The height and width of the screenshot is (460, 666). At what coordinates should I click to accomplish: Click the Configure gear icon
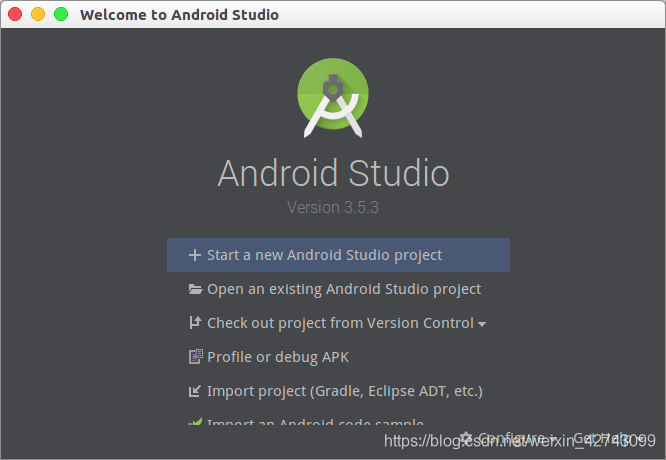point(466,437)
